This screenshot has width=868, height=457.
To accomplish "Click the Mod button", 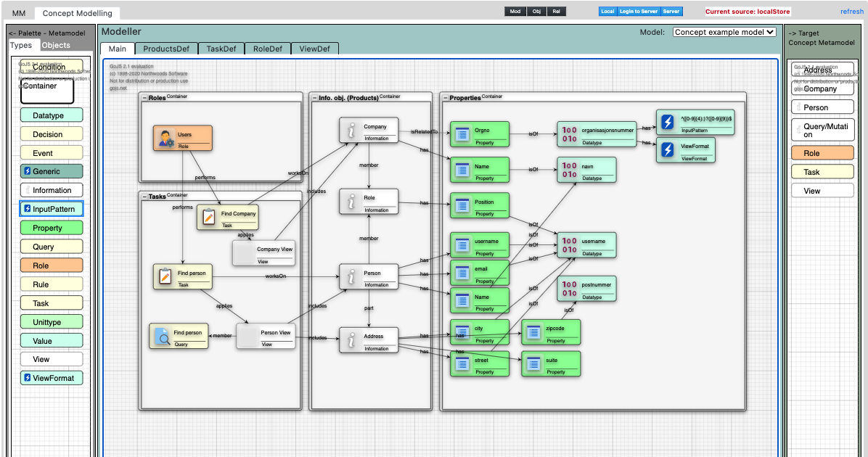I will 515,11.
